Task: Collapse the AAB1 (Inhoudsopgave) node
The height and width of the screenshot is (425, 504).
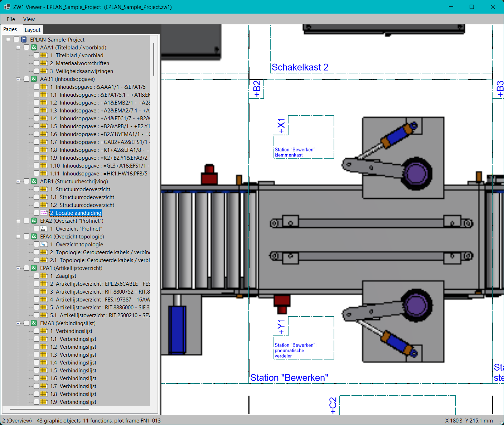Action: (x=18, y=79)
